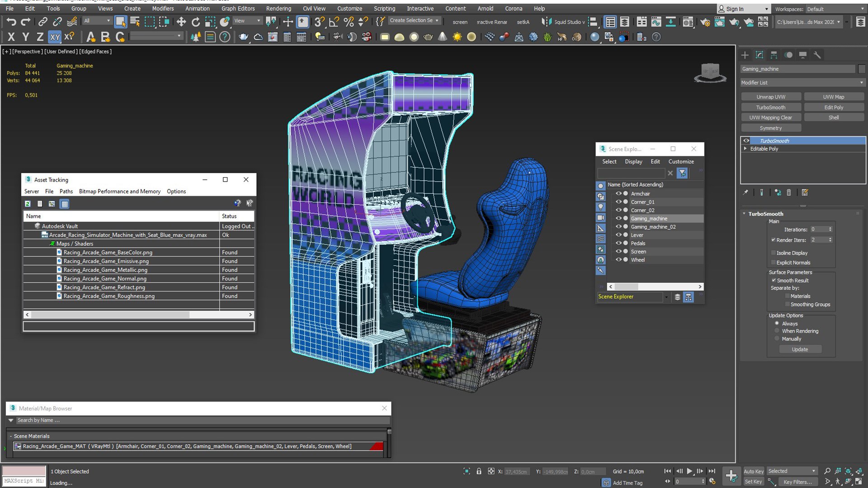The height and width of the screenshot is (488, 868).
Task: Hide the Armchair object with eye icon
Action: click(618, 193)
